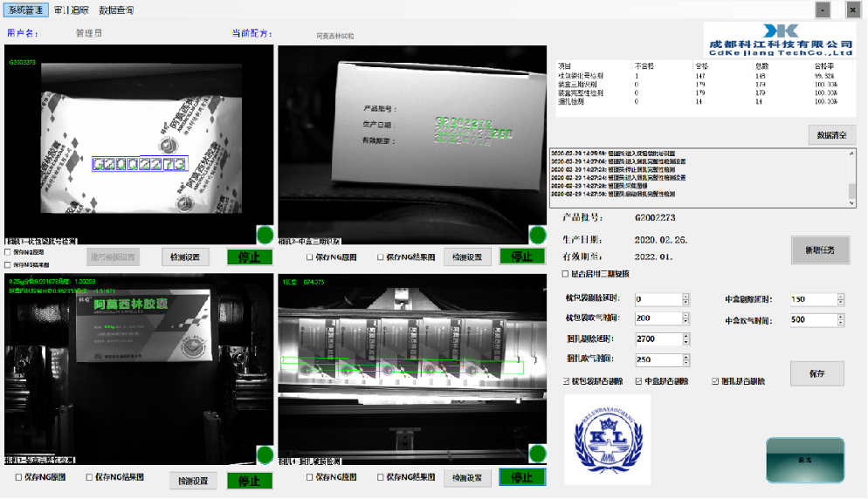This screenshot has width=868, height=499.
Task: Select the 合格率 column header
Action: [824, 65]
